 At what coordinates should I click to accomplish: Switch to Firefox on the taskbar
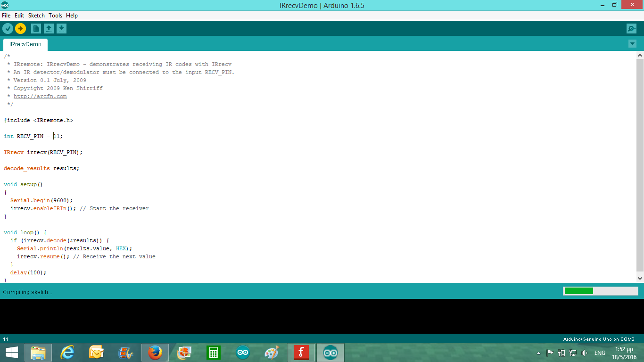coord(155,353)
